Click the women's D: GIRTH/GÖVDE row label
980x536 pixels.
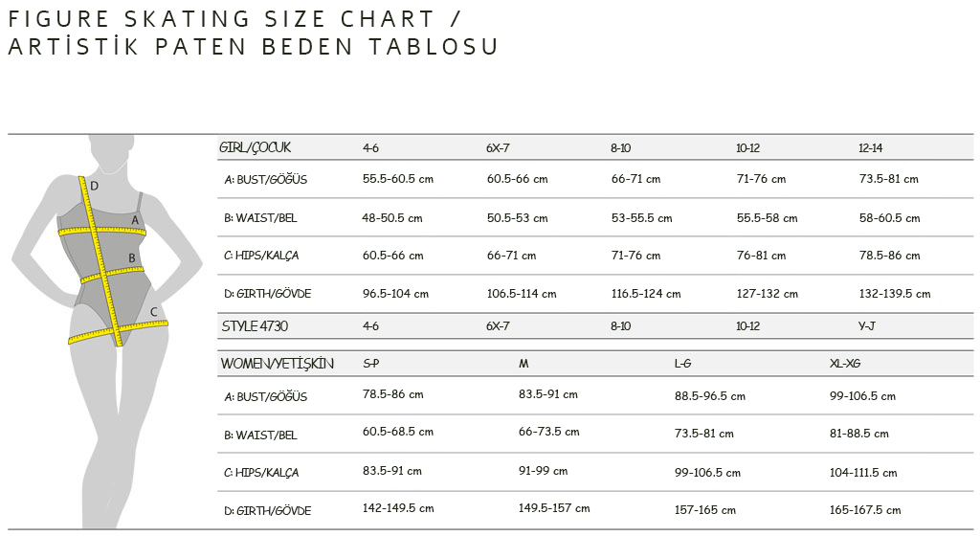(268, 510)
